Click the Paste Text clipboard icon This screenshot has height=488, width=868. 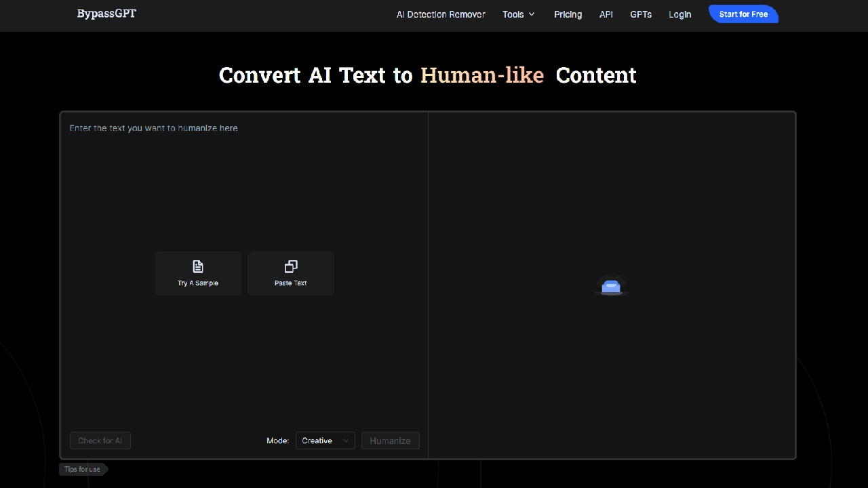pyautogui.click(x=291, y=266)
